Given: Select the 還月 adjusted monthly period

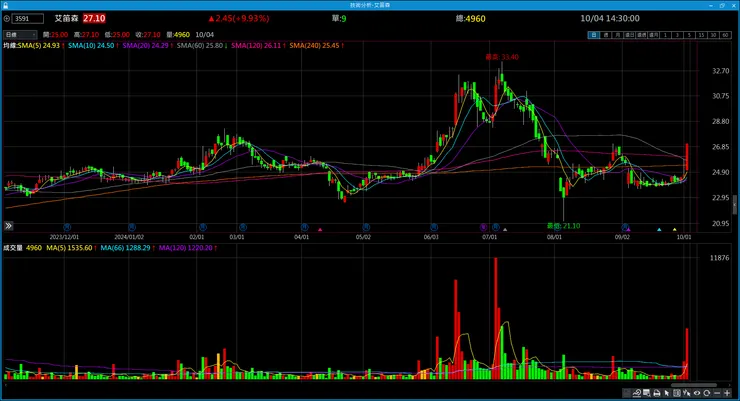Looking at the screenshot, I should [x=654, y=35].
